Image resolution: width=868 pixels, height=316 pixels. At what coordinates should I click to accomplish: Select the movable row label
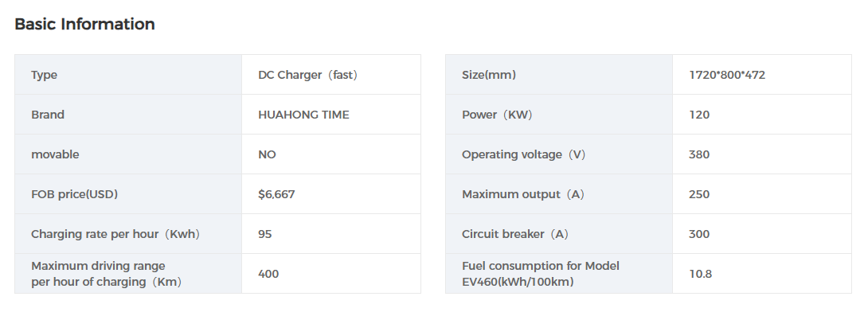(55, 154)
